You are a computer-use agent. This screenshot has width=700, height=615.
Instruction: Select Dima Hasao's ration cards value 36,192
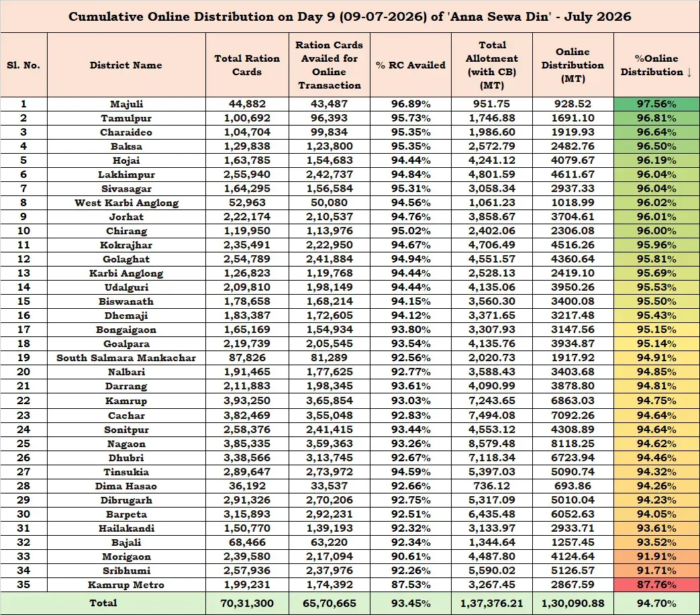click(247, 486)
